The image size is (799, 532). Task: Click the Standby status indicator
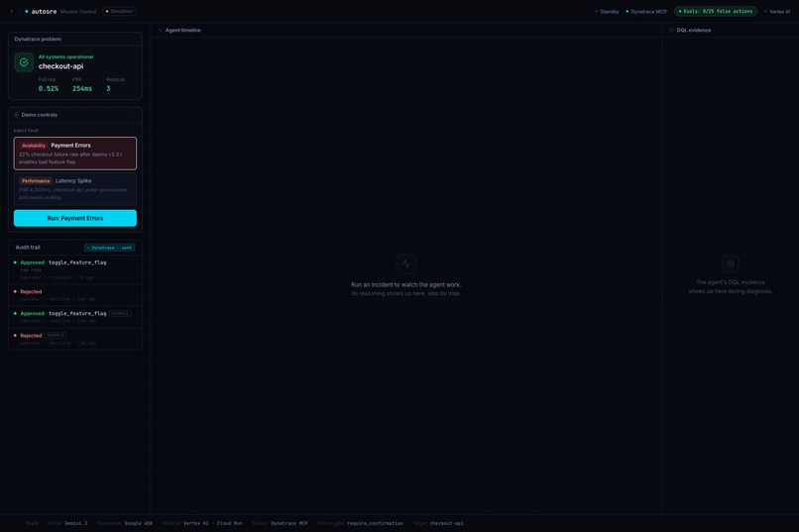607,12
